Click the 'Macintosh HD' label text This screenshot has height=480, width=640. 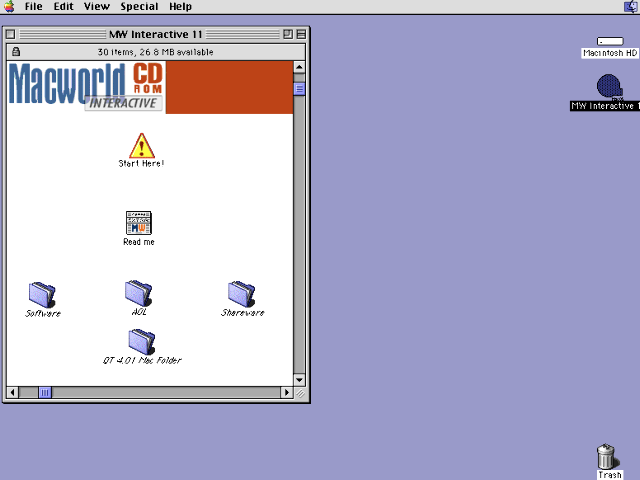pyautogui.click(x=610, y=53)
